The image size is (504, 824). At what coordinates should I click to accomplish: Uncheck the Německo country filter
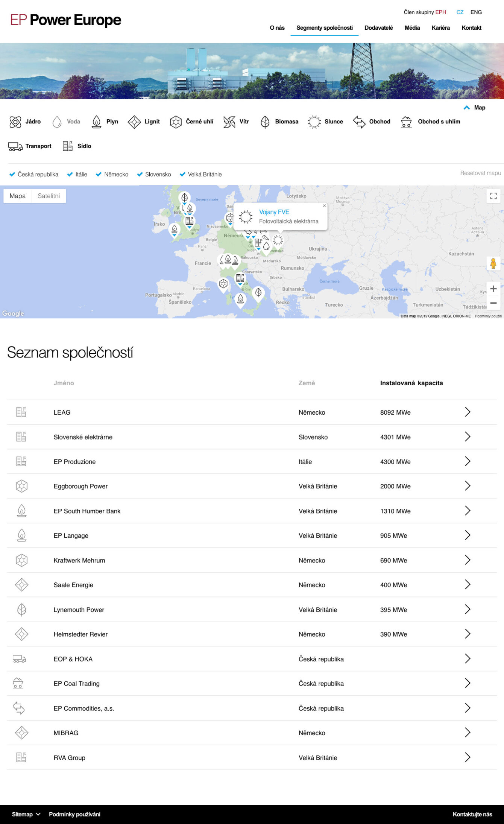pos(112,174)
